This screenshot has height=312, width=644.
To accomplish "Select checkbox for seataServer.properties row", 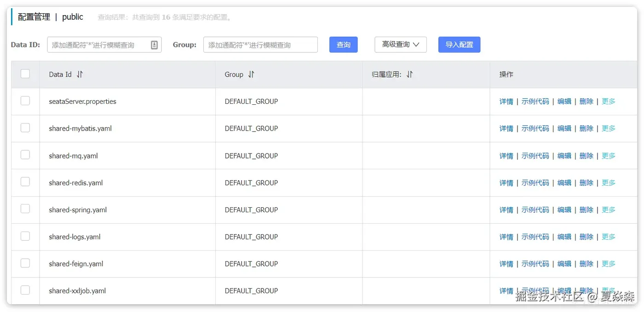I will pos(25,101).
